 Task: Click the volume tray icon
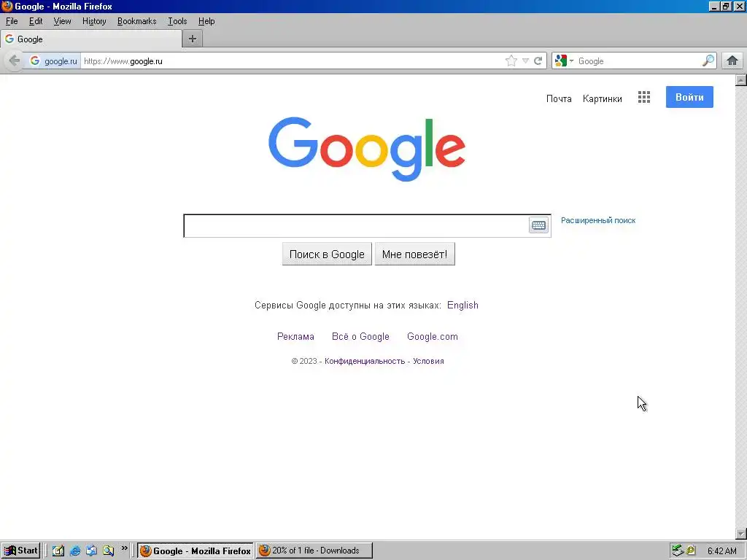pos(691,551)
